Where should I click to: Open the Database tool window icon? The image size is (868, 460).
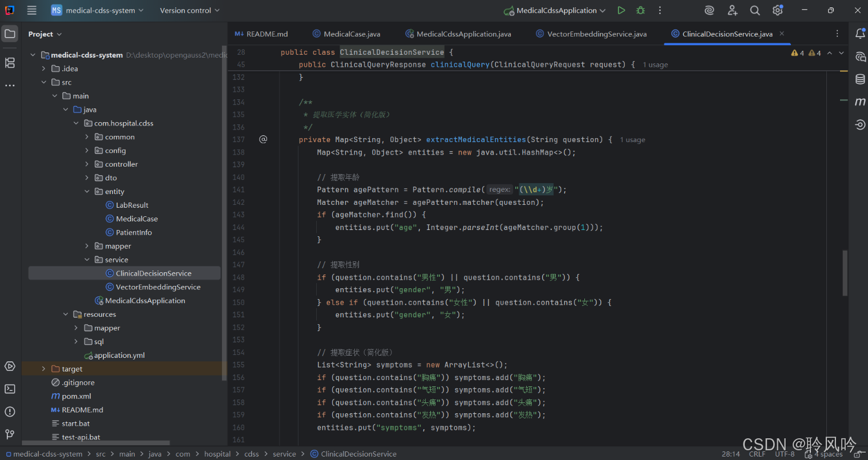[x=860, y=79]
